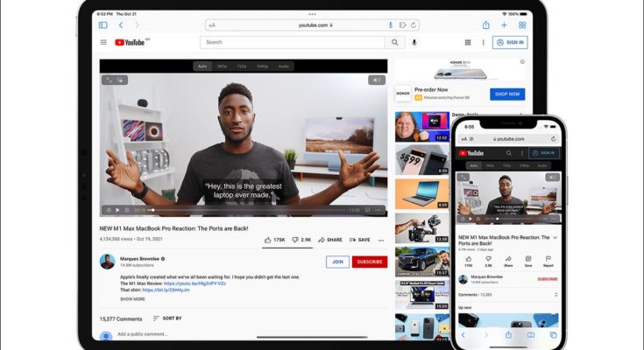This screenshot has width=644, height=350.
Task: Select the 1080p quality tab
Action: point(262,66)
